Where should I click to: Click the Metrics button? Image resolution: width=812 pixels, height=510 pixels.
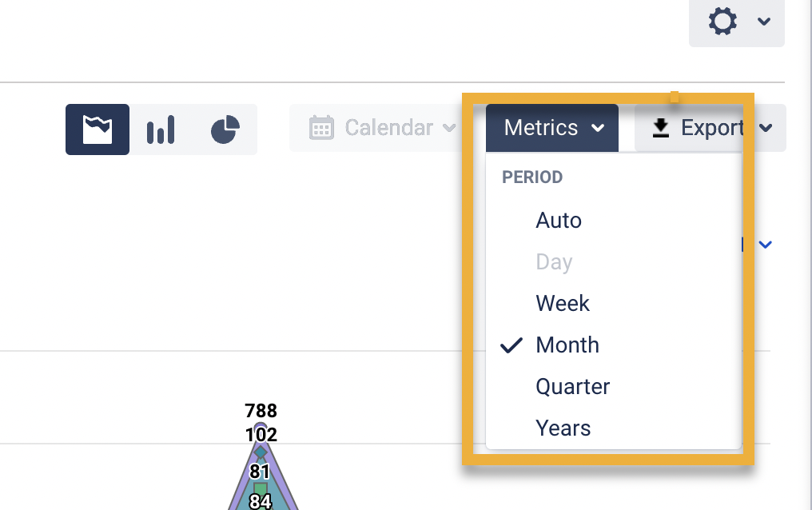(551, 128)
